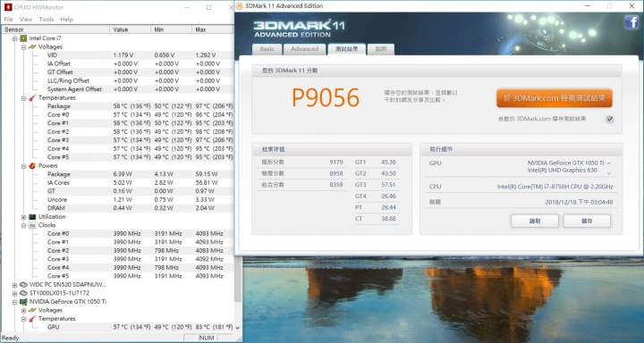Click the Max column header
This screenshot has width=644, height=343.
[x=212, y=29]
